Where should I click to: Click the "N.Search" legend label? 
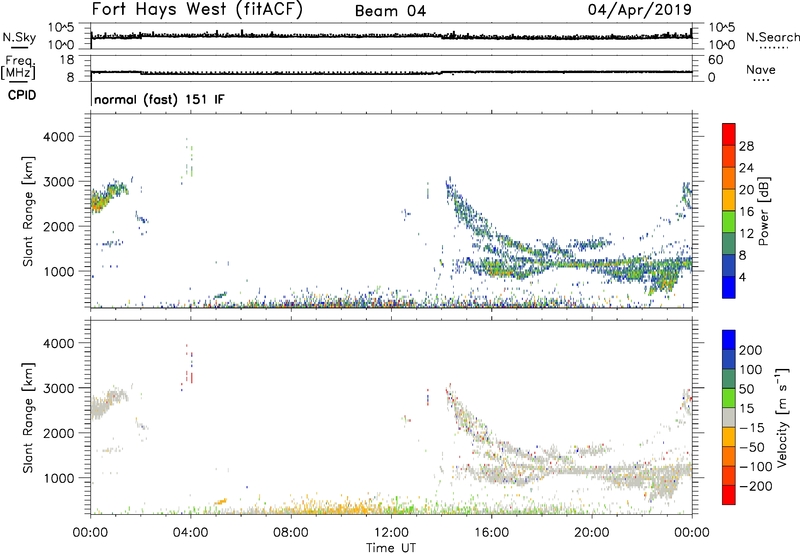(773, 37)
